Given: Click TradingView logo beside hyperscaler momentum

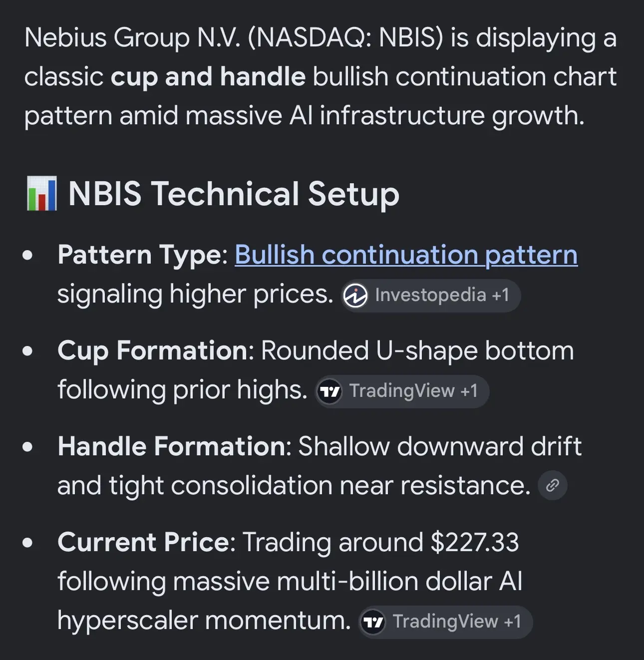Looking at the screenshot, I should pos(372,622).
